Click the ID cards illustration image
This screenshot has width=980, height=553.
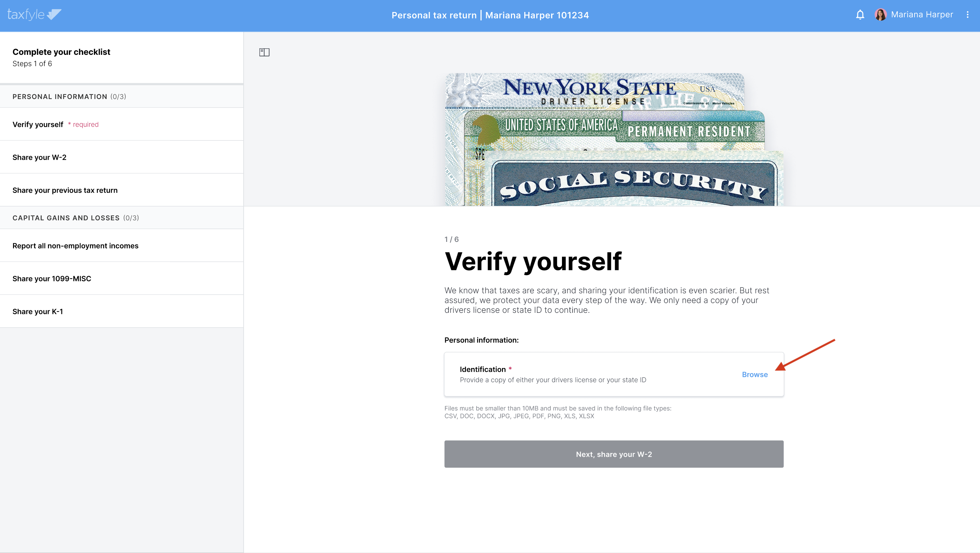coord(614,139)
